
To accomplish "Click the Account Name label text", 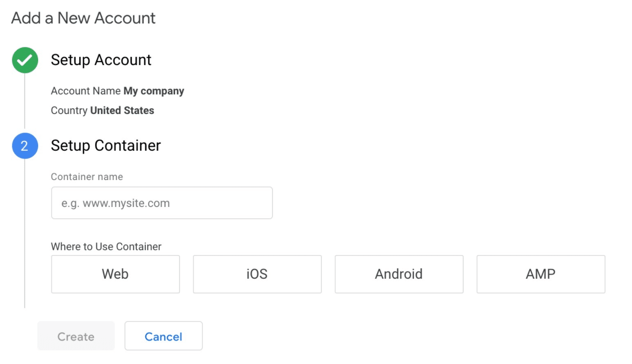I will (x=86, y=91).
